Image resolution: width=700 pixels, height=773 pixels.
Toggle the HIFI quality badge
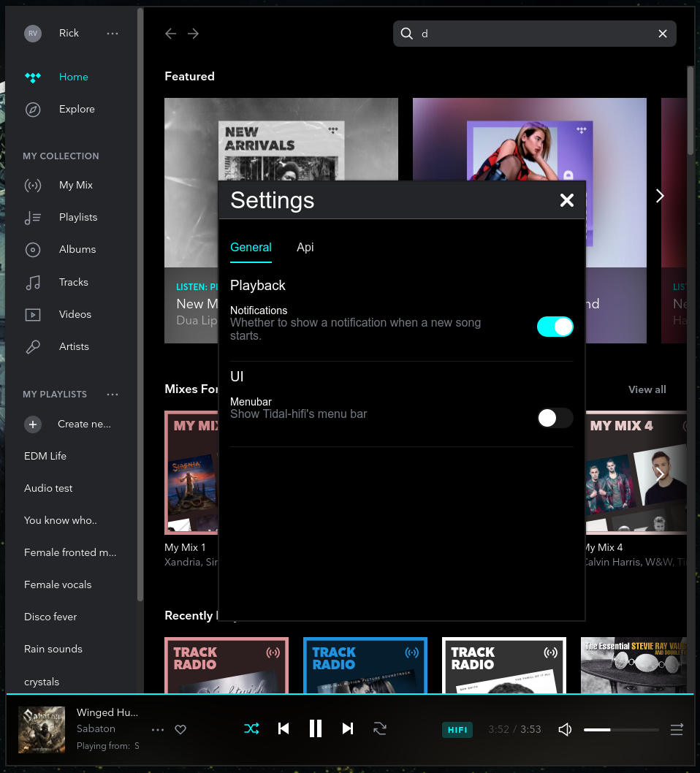pyautogui.click(x=457, y=729)
